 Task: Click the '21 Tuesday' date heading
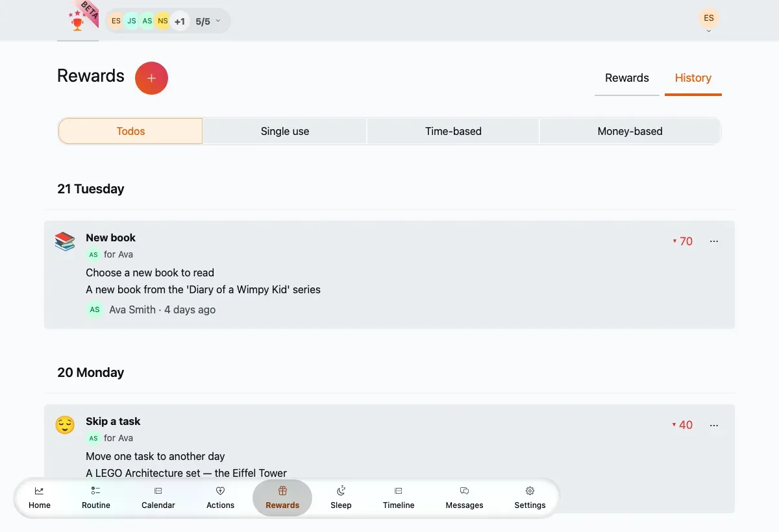pyautogui.click(x=91, y=189)
